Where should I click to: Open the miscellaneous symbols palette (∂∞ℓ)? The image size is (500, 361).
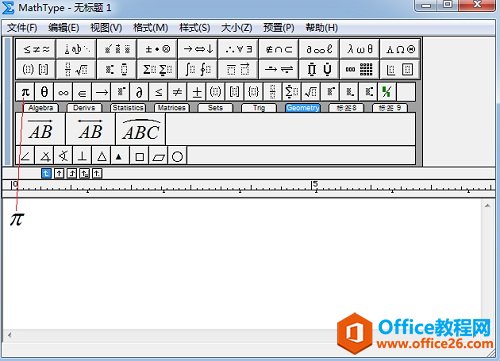click(x=319, y=49)
